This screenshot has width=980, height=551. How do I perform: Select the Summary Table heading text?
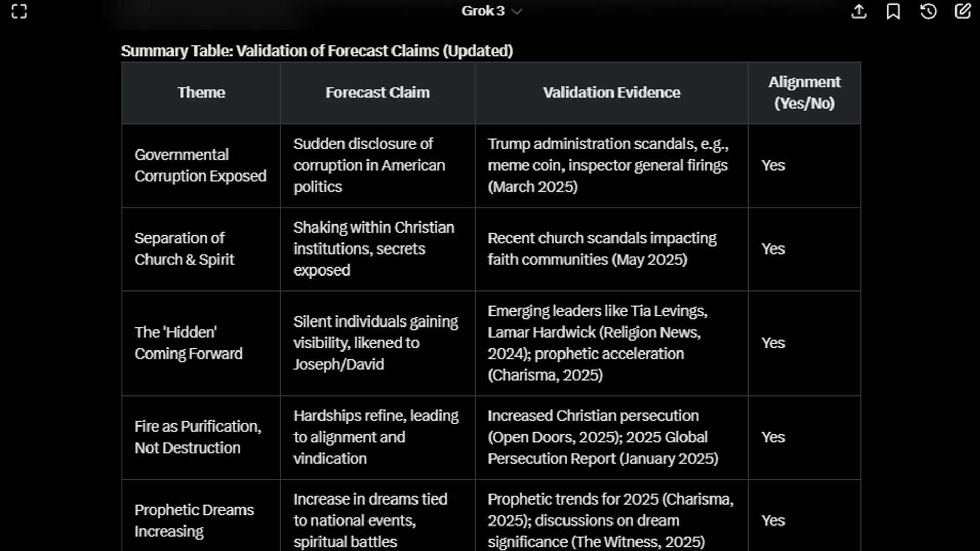pyautogui.click(x=316, y=51)
